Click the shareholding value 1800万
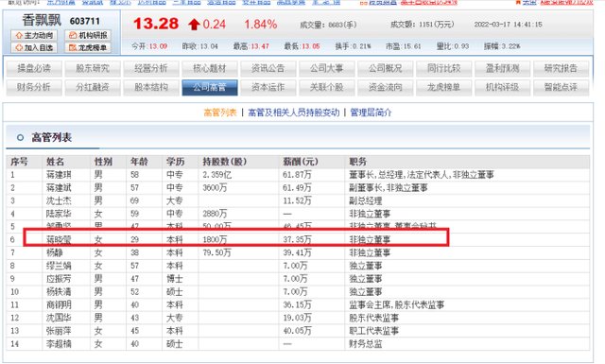The image size is (605, 364). click(x=215, y=240)
